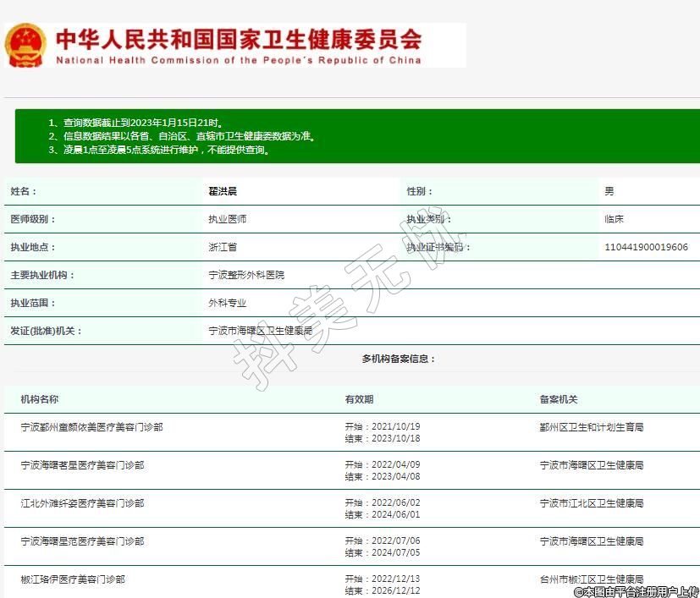Click the national emblem logo
Screen dimensions: 700x598
pos(25,45)
